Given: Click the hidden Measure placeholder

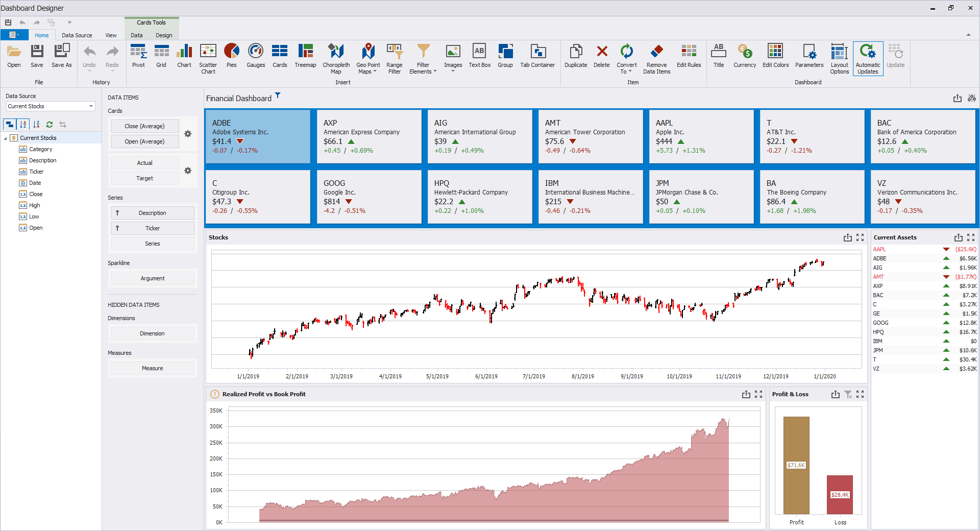Looking at the screenshot, I should click(x=153, y=368).
